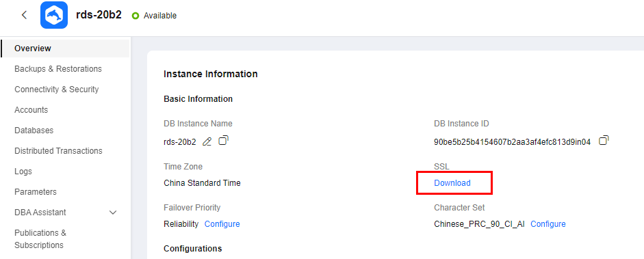This screenshot has height=259, width=644.
Task: Configure the Failover Priority
Action: tap(222, 224)
